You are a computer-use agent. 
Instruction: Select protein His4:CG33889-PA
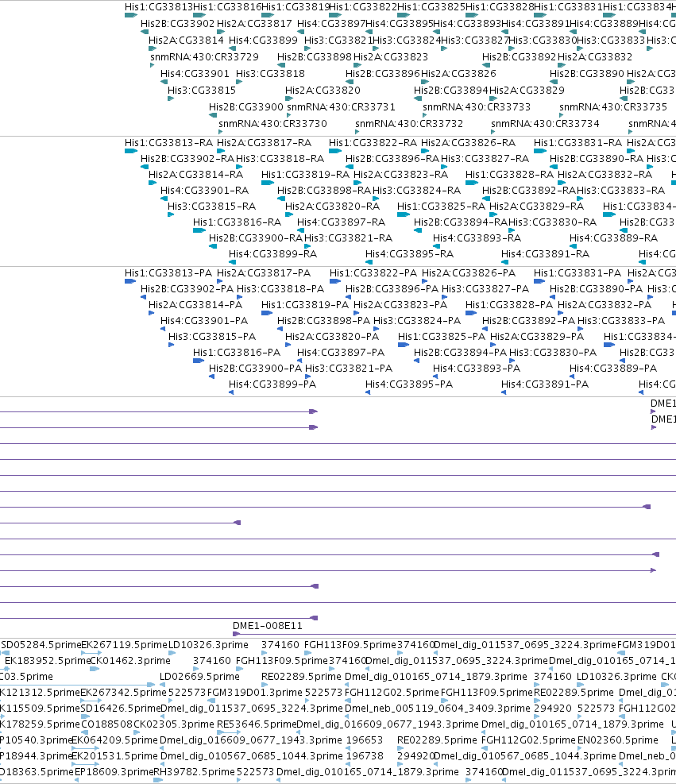613,368
